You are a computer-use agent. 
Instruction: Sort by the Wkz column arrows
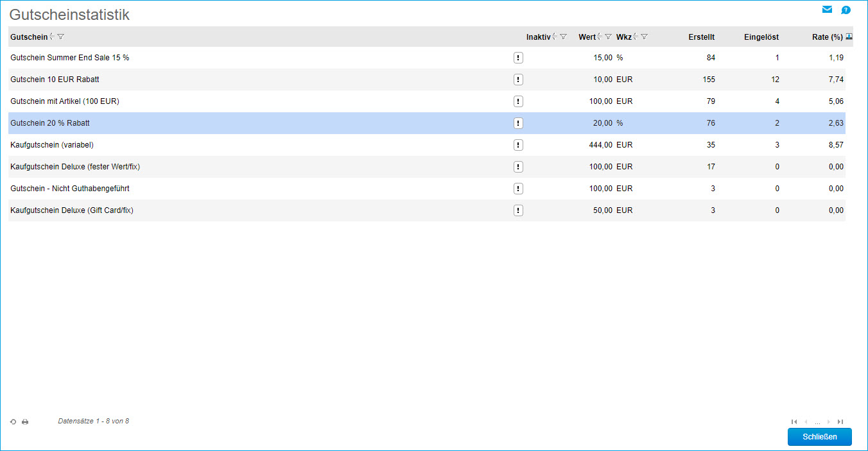coord(635,37)
